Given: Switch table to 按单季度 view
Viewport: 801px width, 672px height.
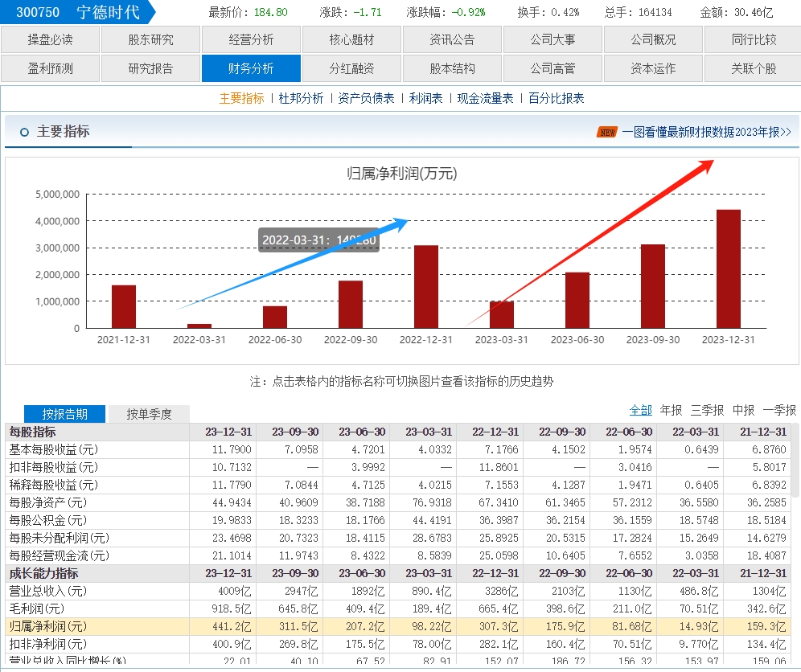Looking at the screenshot, I should coord(149,414).
